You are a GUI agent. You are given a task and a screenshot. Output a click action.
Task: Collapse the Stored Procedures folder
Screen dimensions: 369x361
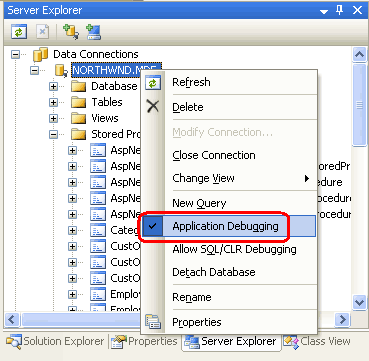click(53, 134)
